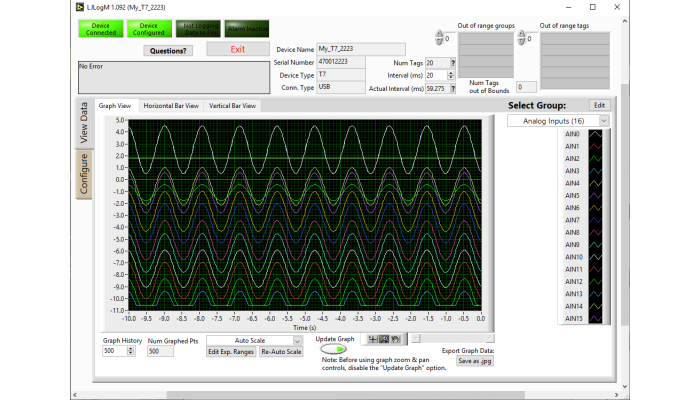Screen dimensions: 700x400
Task: Click the Device Type value T7
Action: 341,75
